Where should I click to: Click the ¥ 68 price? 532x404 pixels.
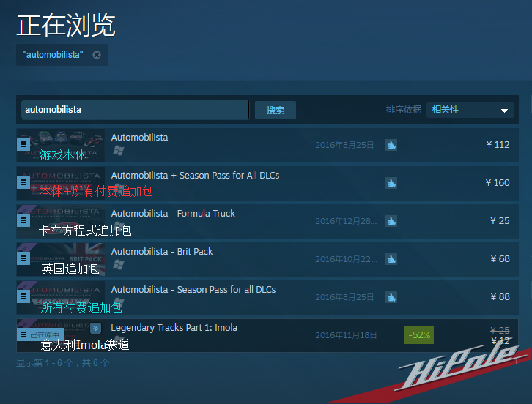pos(500,259)
